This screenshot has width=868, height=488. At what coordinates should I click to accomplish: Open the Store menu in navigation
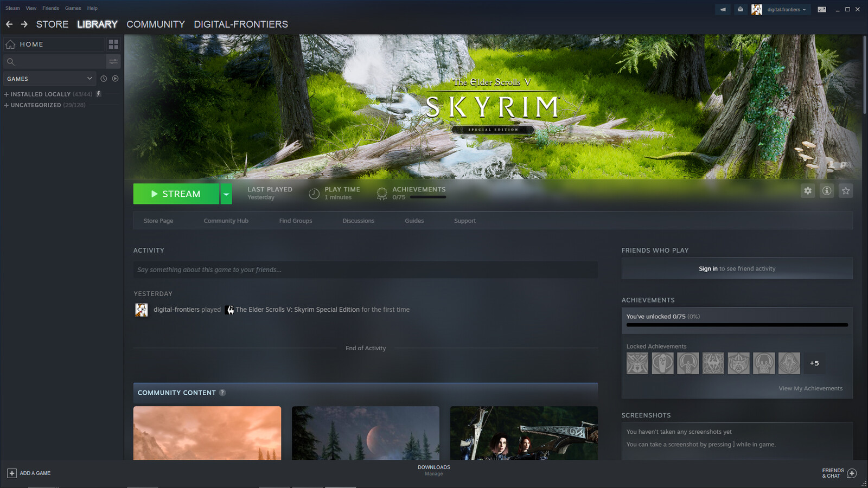click(52, 24)
